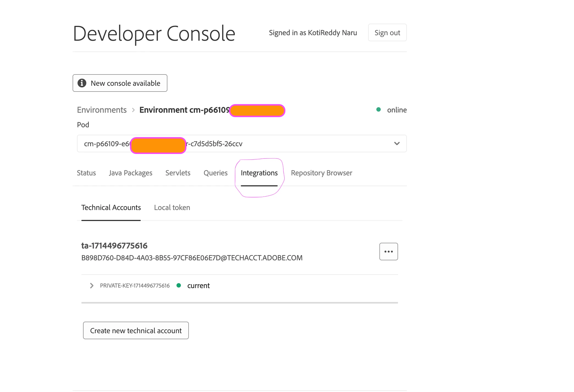Open the Repository Browser tab
Viewport: 574px width, 392px height.
point(321,173)
